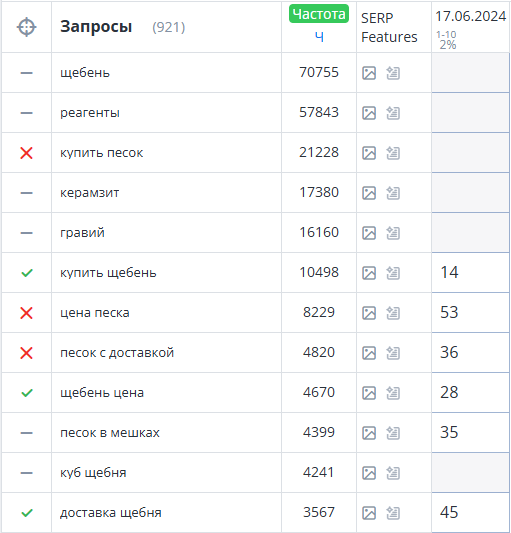Click the dash icon for куб щебня
Viewport: 511px width, 533px height.
[27, 473]
